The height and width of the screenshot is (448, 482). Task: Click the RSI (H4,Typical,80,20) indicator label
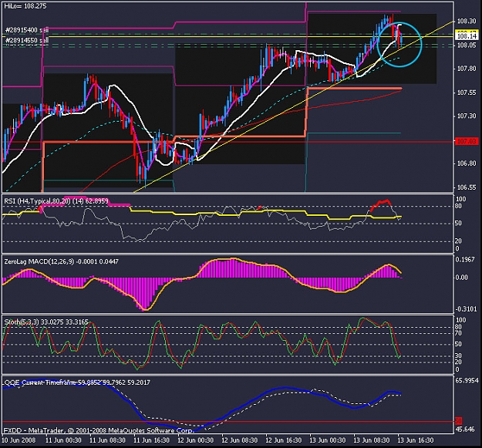tap(56, 201)
